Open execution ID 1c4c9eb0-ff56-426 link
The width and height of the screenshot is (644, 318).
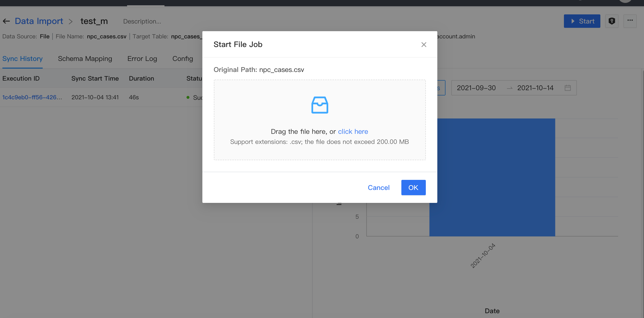32,97
